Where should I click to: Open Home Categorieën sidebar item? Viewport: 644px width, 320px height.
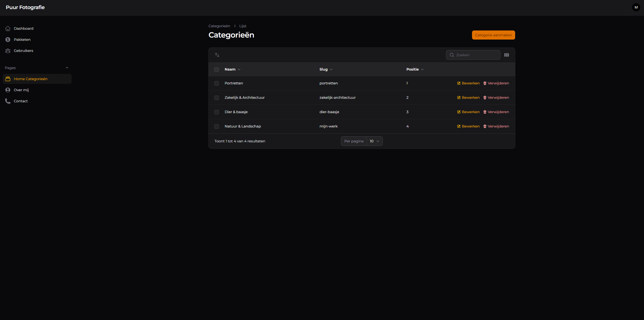click(x=31, y=79)
